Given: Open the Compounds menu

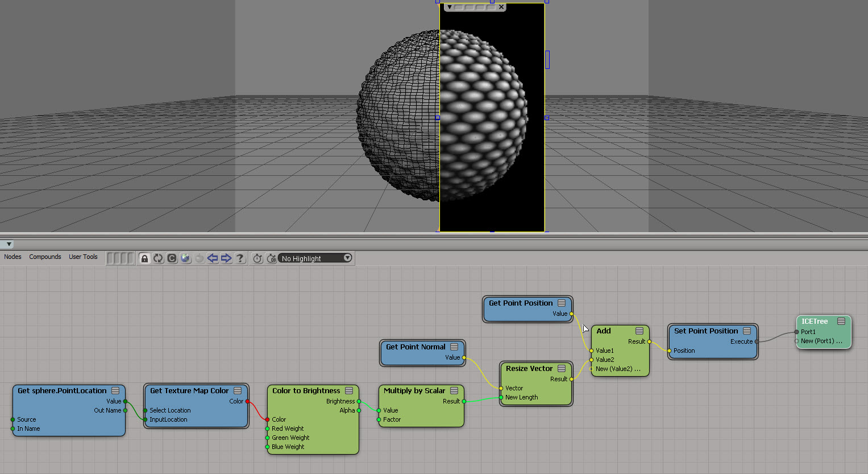Looking at the screenshot, I should coord(45,257).
